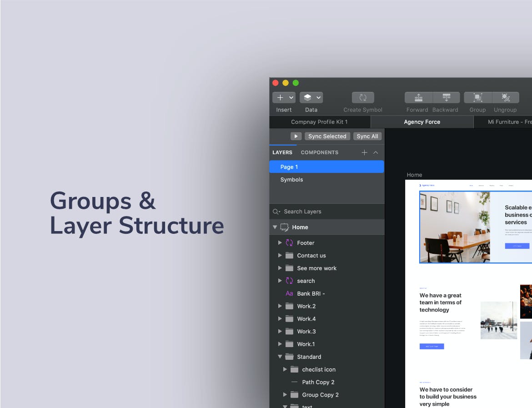Collapse the Standard group folder
The height and width of the screenshot is (408, 532).
(280, 357)
